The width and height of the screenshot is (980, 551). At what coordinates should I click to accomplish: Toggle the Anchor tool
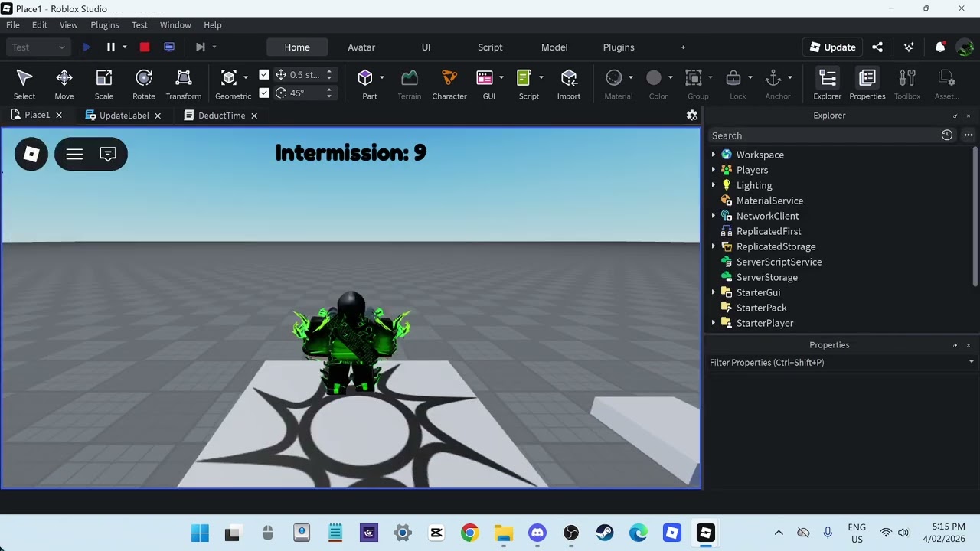coord(773,77)
